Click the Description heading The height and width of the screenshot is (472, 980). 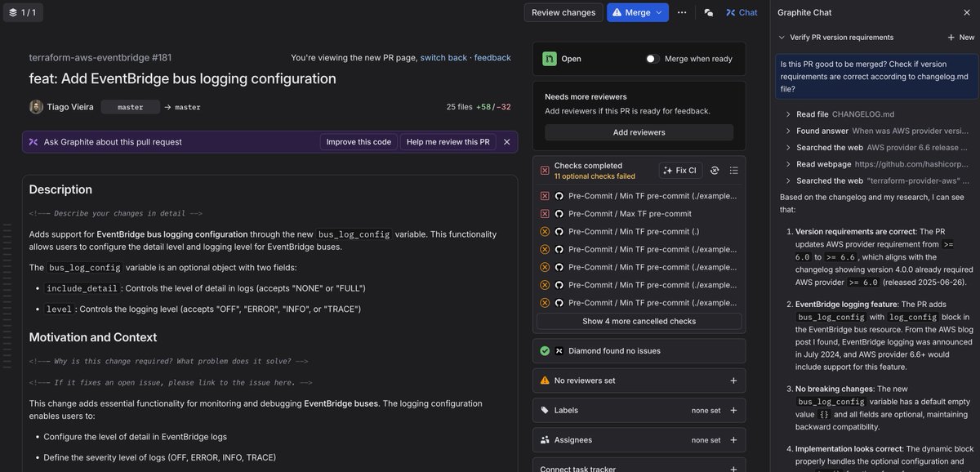(60, 189)
